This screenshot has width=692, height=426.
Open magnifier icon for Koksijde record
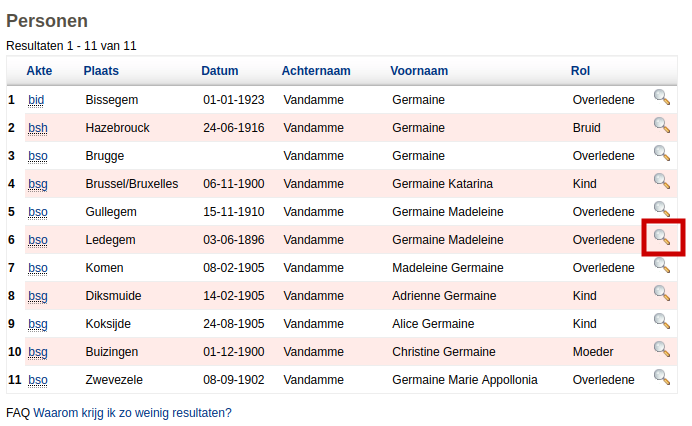pyautogui.click(x=661, y=321)
